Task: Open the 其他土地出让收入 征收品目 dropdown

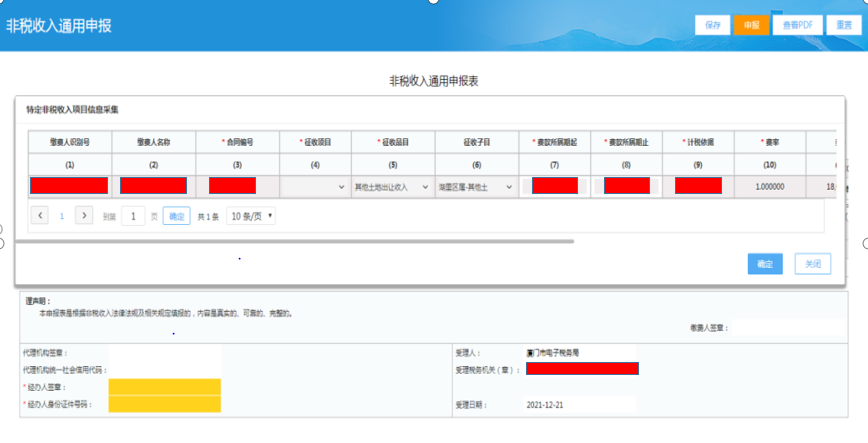Action: tap(392, 187)
